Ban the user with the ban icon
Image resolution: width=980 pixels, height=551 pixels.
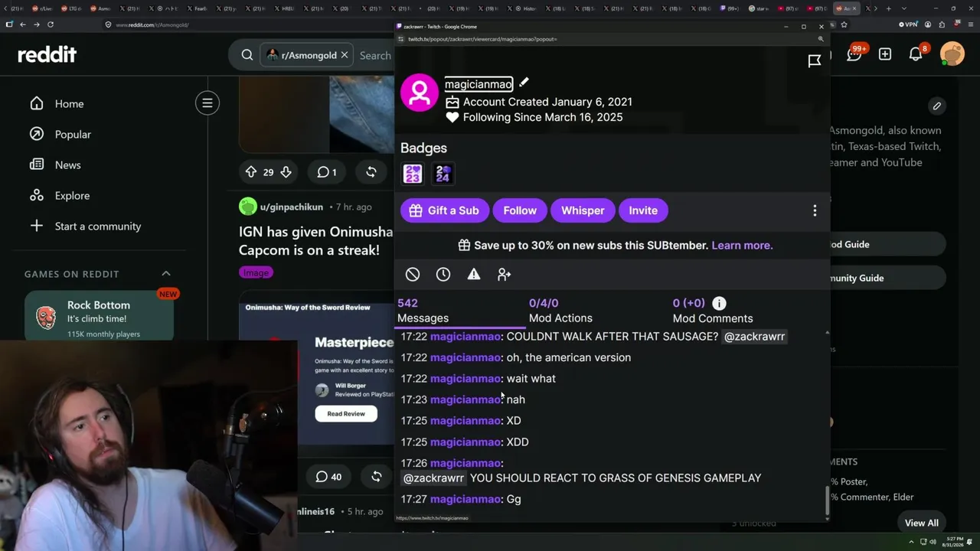point(413,274)
